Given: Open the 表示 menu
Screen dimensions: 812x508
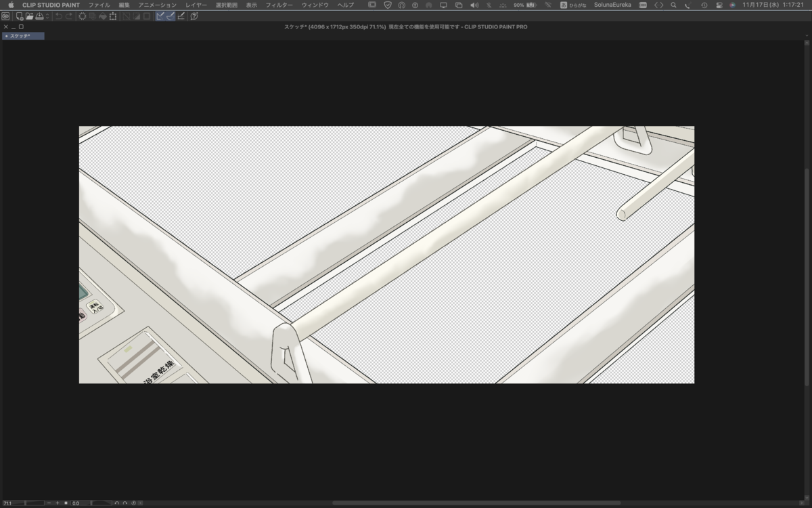Looking at the screenshot, I should (x=252, y=5).
